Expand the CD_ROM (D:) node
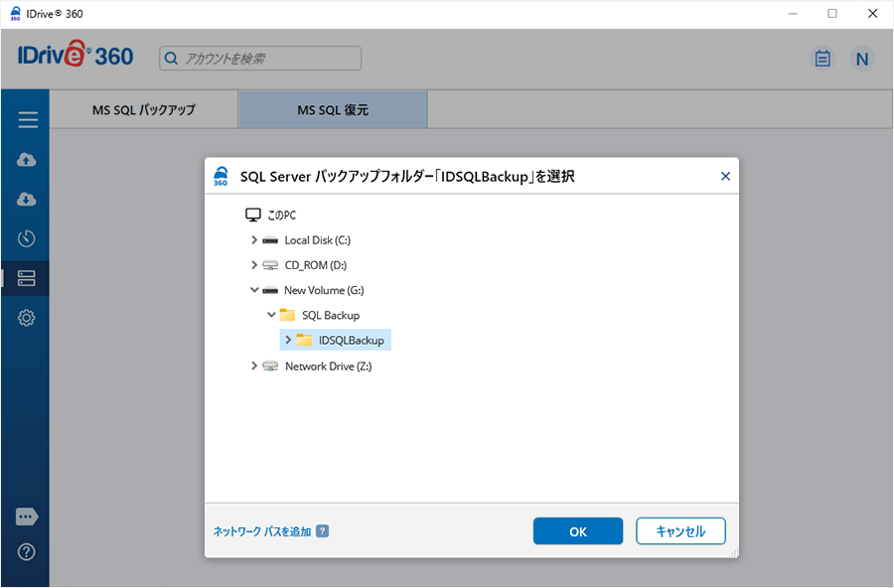 coord(253,264)
